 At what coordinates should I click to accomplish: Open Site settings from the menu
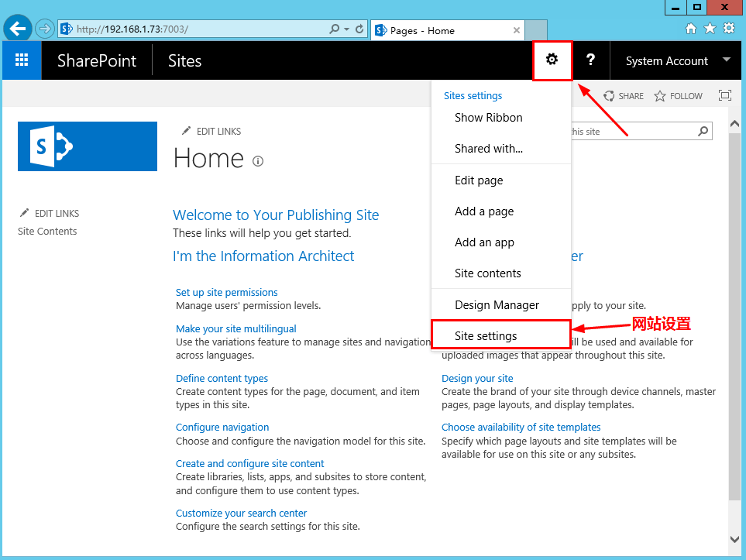(501, 336)
